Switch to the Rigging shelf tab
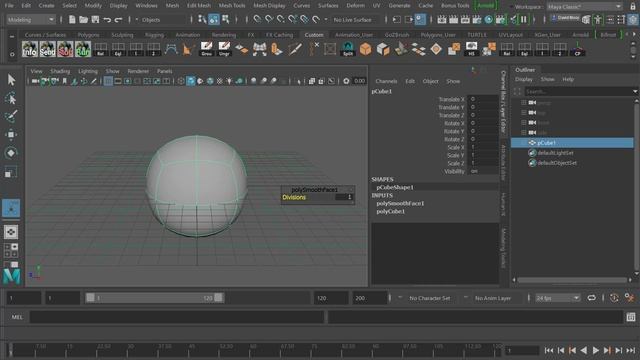This screenshot has width=640, height=360. click(154, 35)
